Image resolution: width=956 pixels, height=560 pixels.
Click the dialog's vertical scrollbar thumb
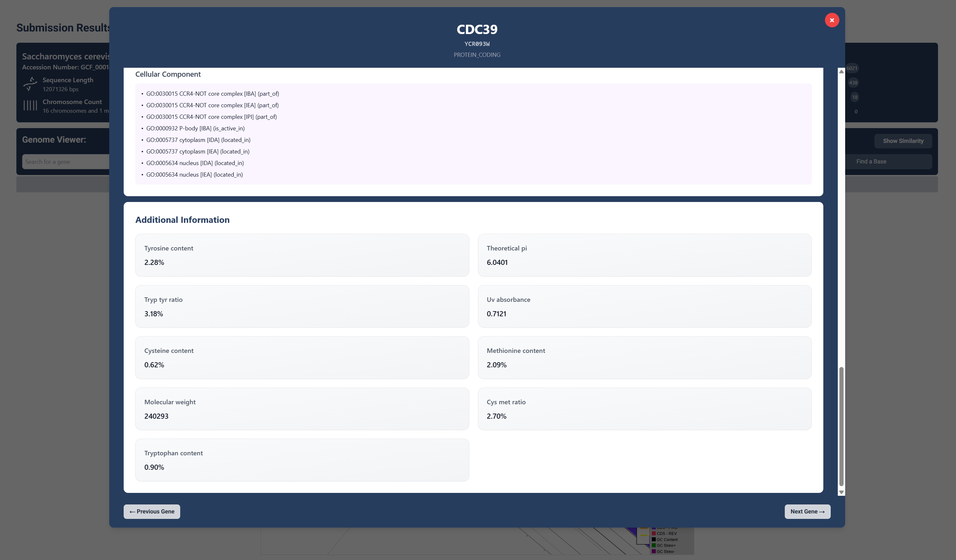tap(841, 426)
